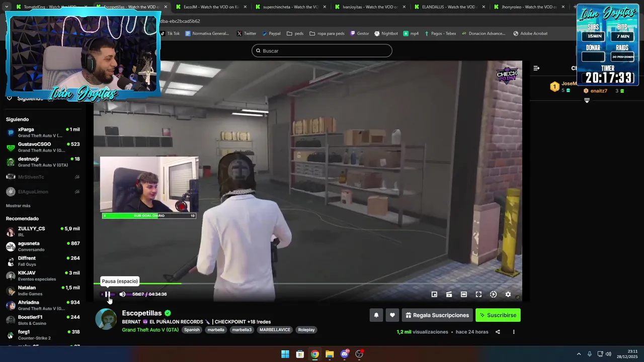Click the green Suscribirse button

pyautogui.click(x=498, y=315)
